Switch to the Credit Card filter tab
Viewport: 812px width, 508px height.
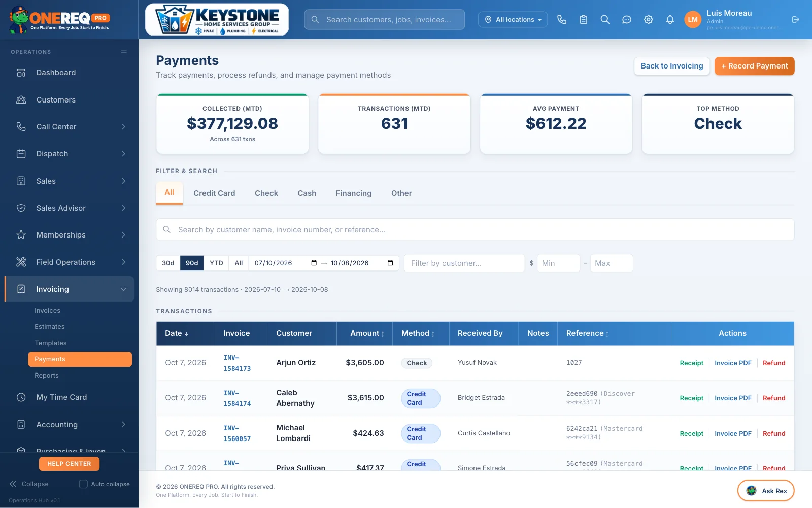coord(214,193)
